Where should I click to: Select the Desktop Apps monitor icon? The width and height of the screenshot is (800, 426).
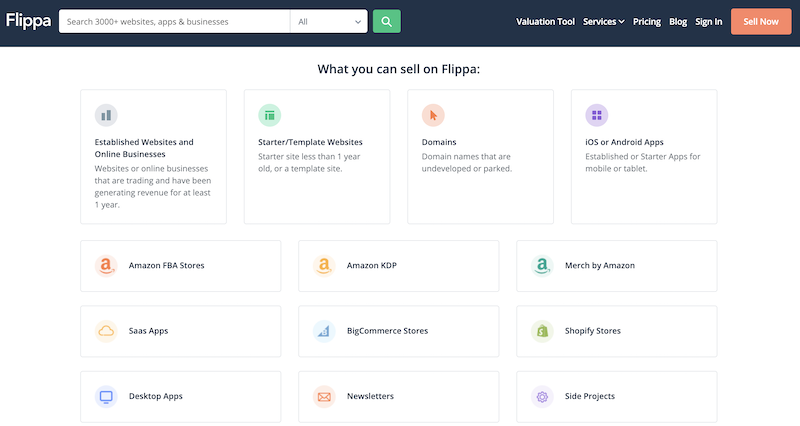(x=106, y=396)
